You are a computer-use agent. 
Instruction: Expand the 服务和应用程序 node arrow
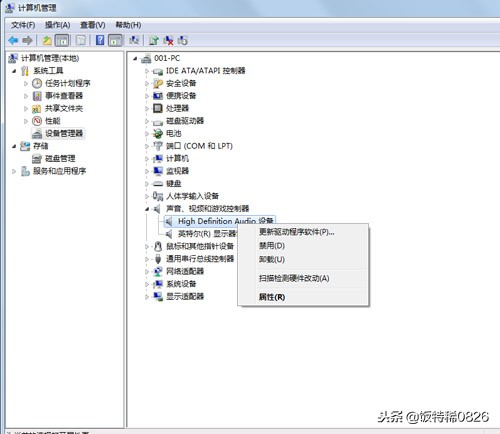pos(14,171)
